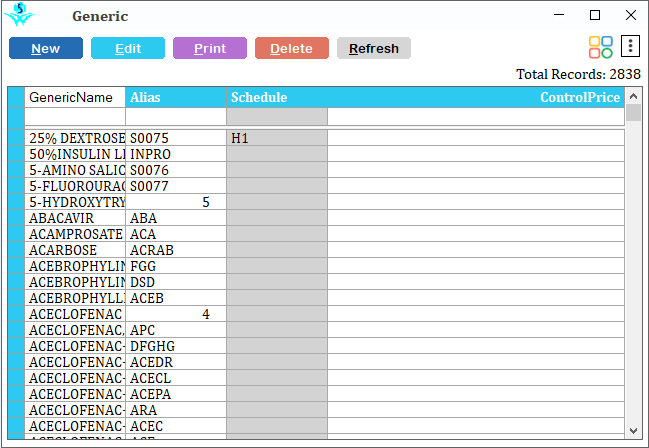Click the ACEPA alias cell
The image size is (649, 448).
176,394
